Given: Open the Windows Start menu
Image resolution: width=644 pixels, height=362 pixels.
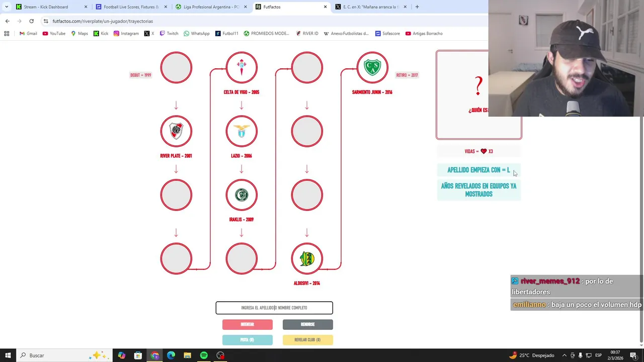Looking at the screenshot, I should coord(8,355).
